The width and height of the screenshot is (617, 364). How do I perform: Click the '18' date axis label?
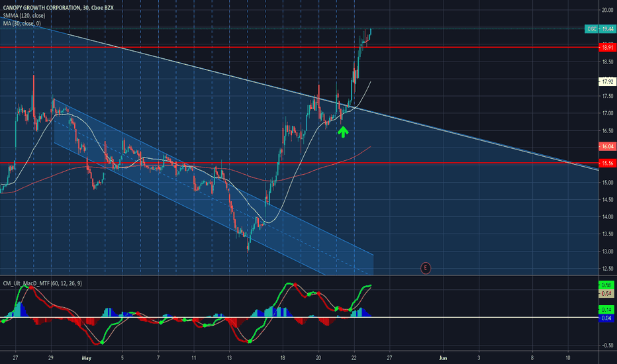(283, 358)
